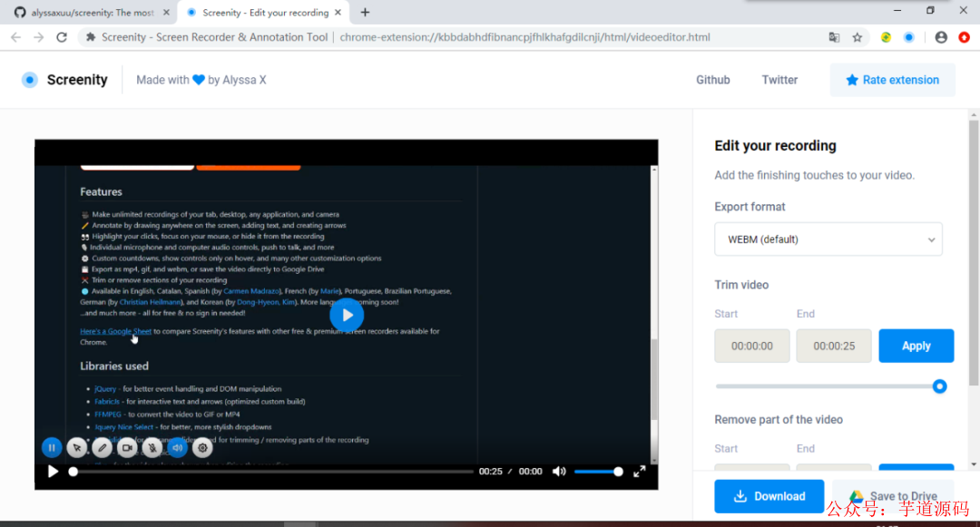
Task: Click the recorded cursor tool icon
Action: [x=77, y=448]
